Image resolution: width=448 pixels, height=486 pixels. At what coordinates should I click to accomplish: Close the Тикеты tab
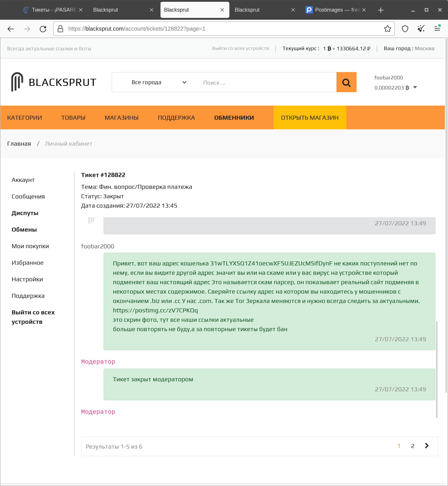(81, 10)
